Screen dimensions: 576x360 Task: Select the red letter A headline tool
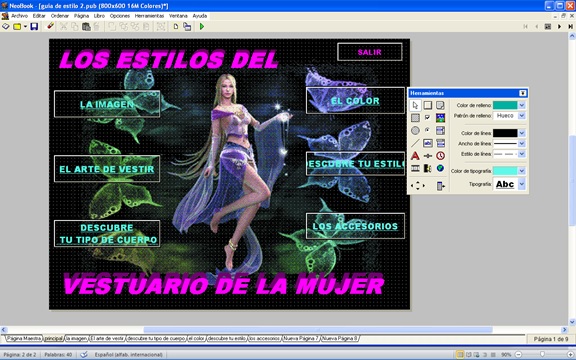click(415, 156)
